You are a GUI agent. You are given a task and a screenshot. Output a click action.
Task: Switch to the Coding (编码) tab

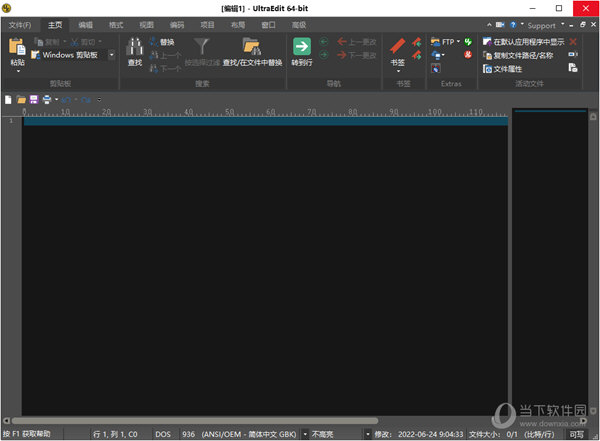pos(177,25)
